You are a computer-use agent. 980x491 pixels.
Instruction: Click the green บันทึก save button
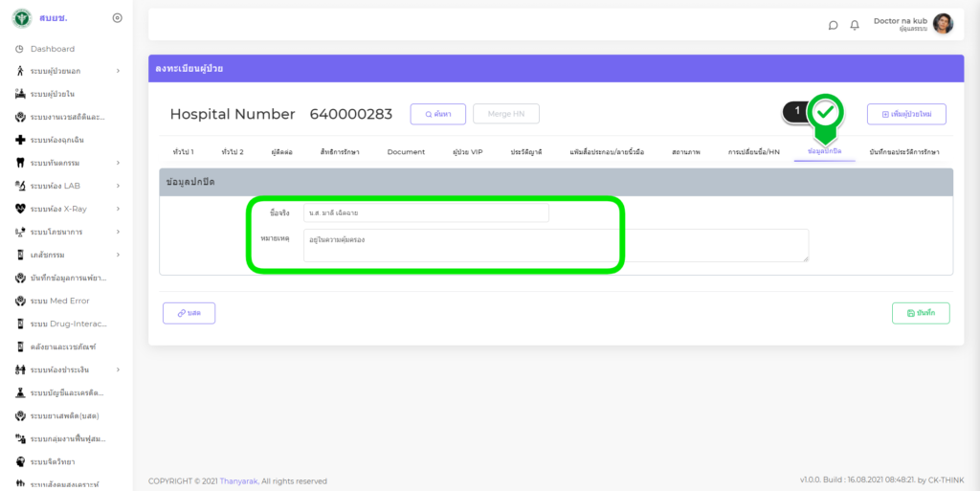(920, 313)
